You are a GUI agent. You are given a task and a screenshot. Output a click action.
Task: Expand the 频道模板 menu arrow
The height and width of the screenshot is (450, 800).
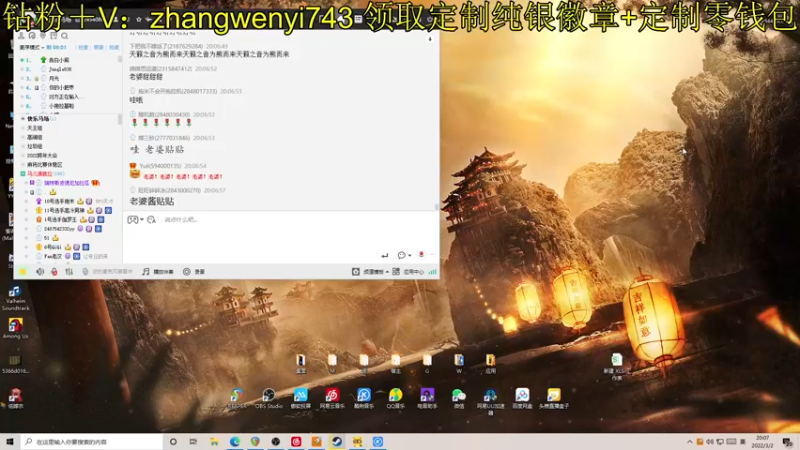point(387,272)
